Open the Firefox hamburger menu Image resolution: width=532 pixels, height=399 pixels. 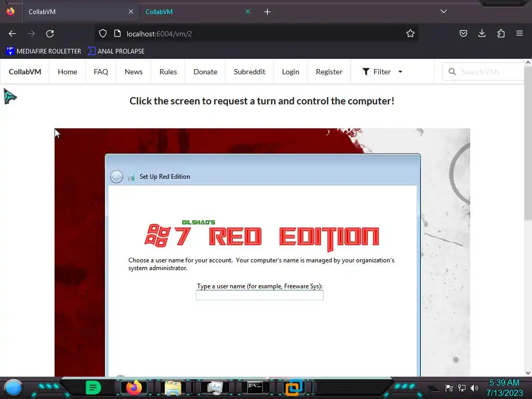click(520, 33)
